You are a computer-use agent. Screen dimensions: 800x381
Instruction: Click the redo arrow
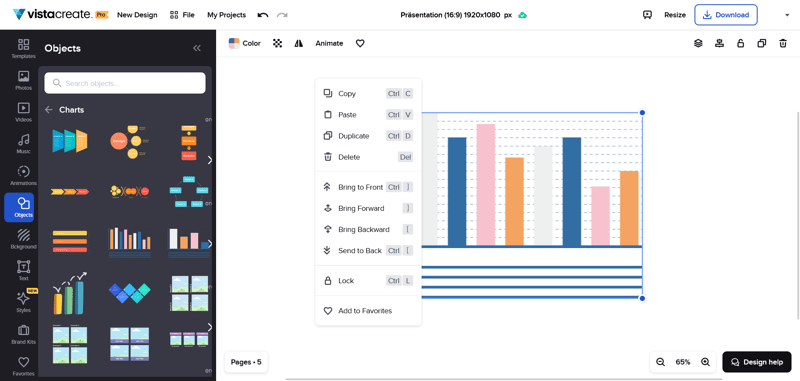tap(282, 15)
